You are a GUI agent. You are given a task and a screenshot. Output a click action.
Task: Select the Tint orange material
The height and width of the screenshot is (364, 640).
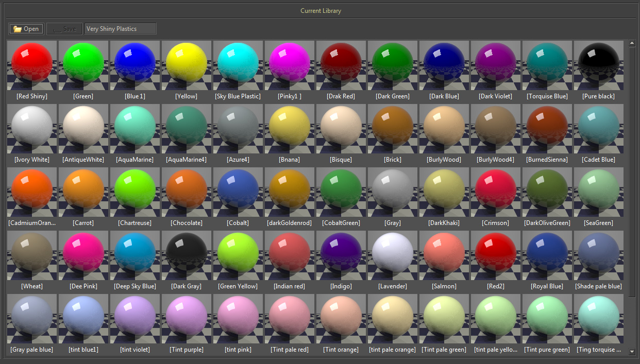[x=341, y=319]
